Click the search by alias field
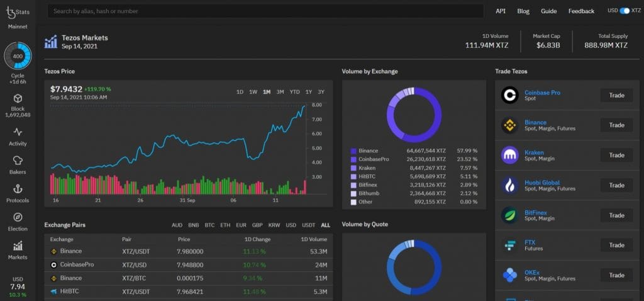The image size is (644, 301). [265, 11]
